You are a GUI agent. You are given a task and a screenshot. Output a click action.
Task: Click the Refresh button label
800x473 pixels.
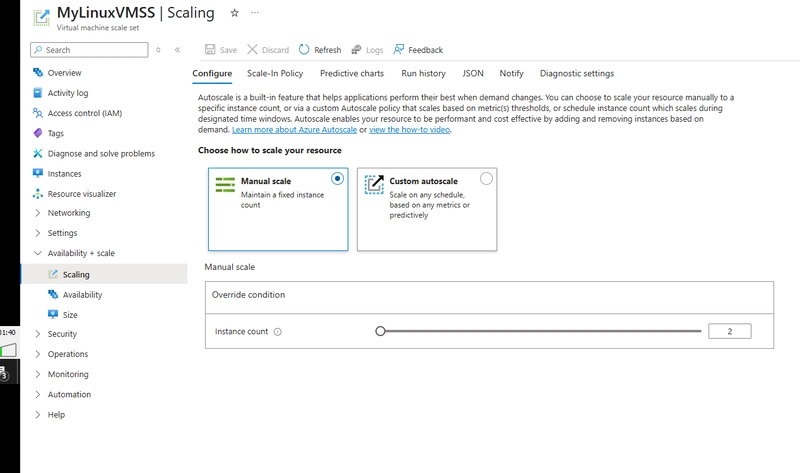click(x=328, y=50)
